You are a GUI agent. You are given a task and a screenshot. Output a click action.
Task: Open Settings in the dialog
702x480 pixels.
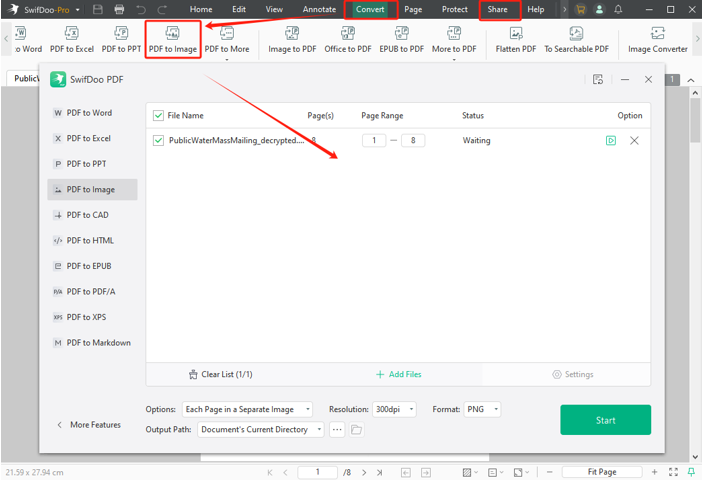coord(573,374)
